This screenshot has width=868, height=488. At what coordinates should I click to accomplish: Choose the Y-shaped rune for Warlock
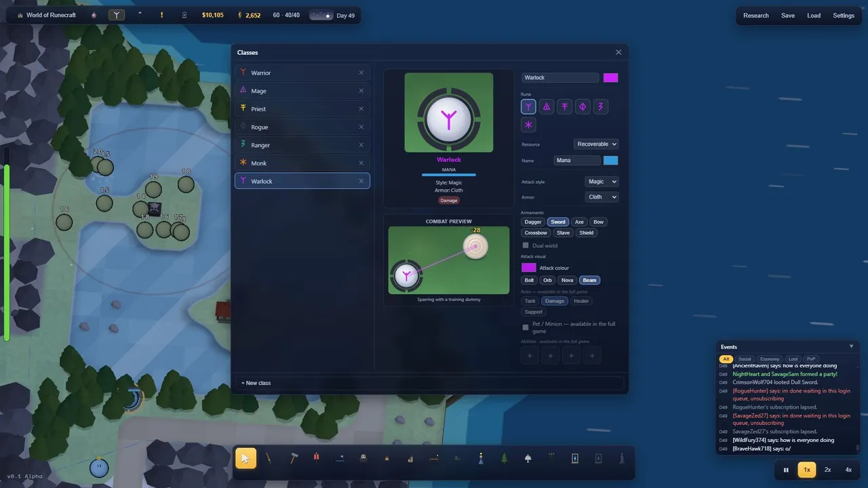click(x=528, y=106)
